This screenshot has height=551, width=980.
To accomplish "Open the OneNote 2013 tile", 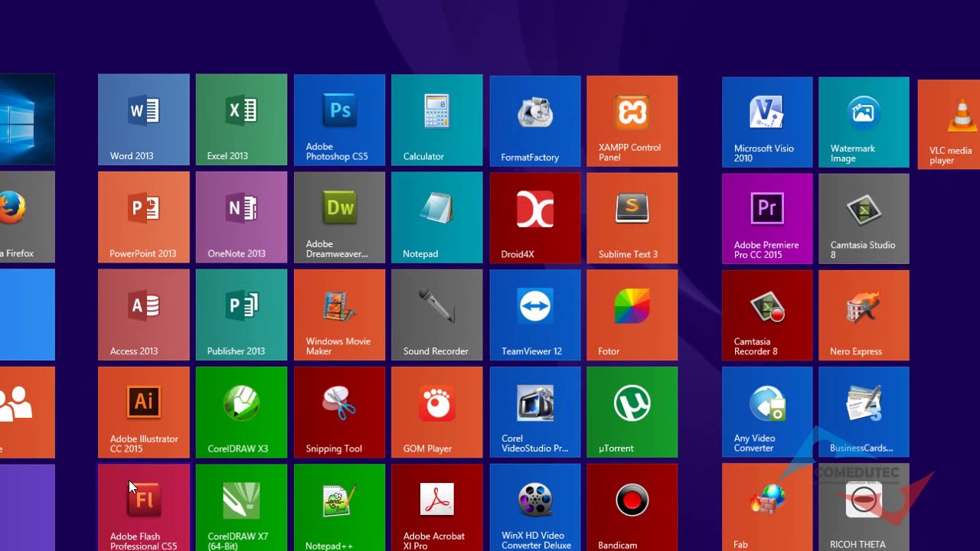I will pyautogui.click(x=241, y=217).
